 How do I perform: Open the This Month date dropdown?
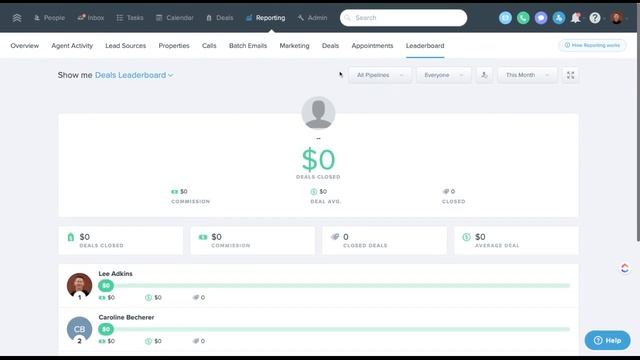coord(527,75)
